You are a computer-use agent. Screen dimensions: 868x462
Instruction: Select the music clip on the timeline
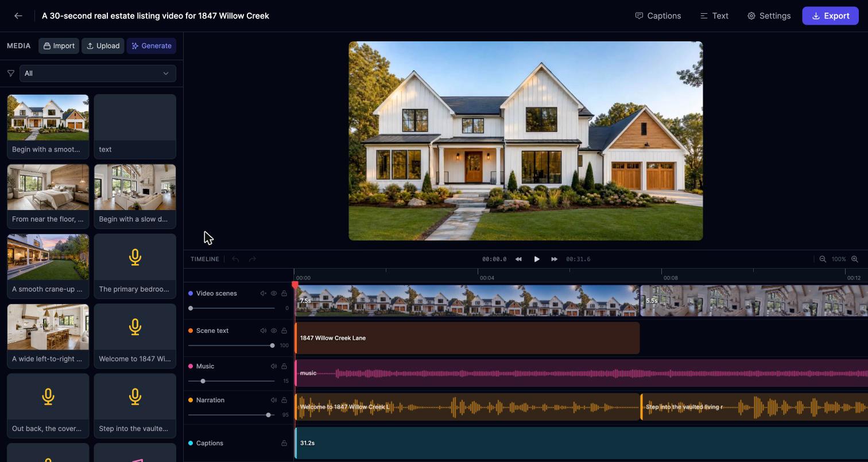coord(582,373)
